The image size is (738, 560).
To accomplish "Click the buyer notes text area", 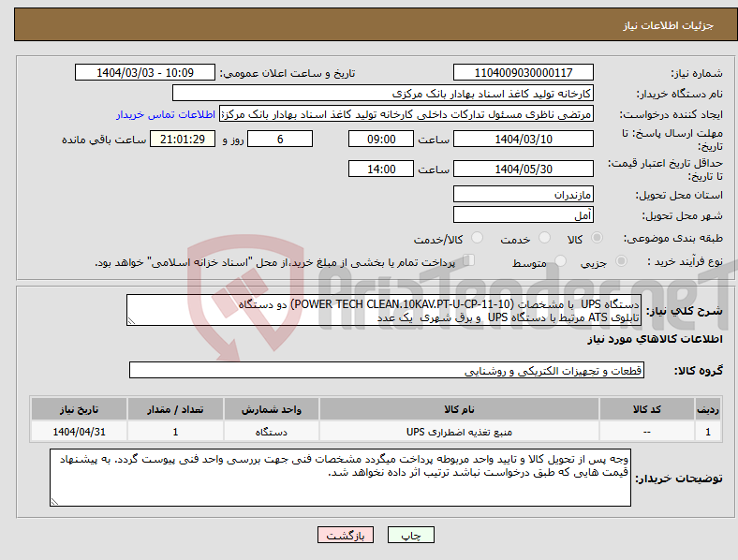I will [x=340, y=478].
